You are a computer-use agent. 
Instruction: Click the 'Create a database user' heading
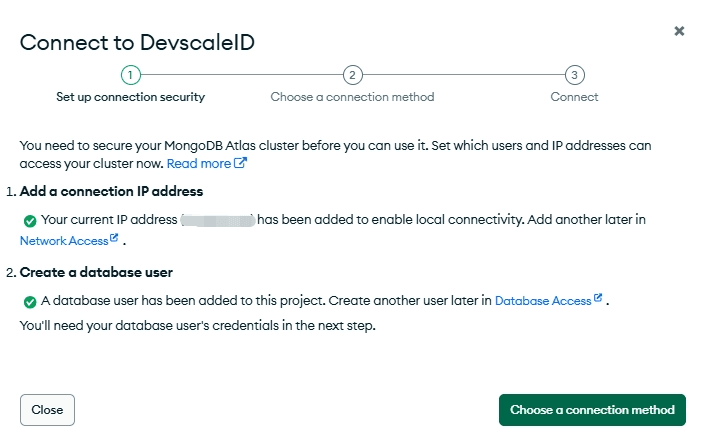pyautogui.click(x=96, y=272)
